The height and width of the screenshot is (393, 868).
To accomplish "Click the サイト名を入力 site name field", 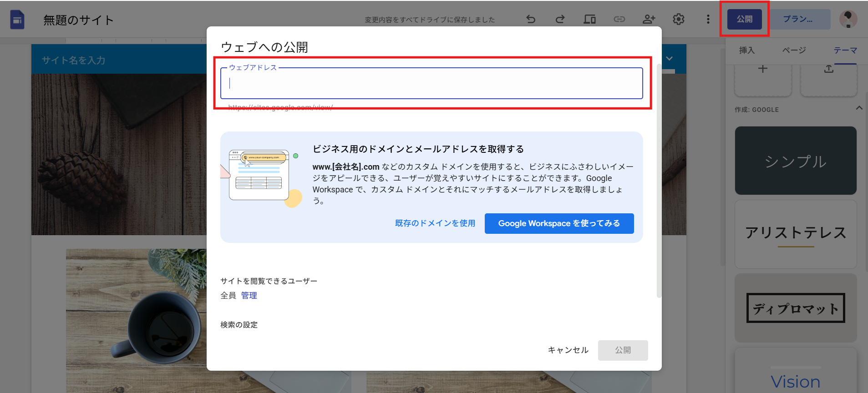I will pyautogui.click(x=74, y=60).
